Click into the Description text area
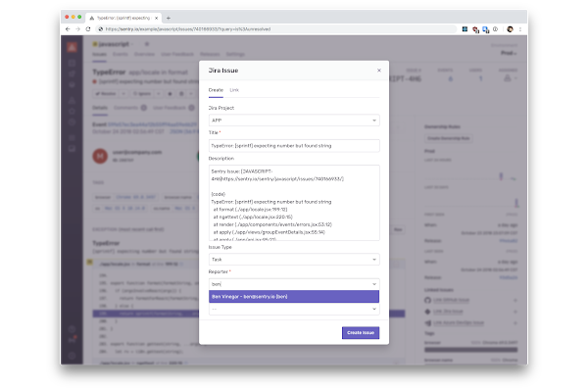The image size is (588, 390). pos(294,203)
